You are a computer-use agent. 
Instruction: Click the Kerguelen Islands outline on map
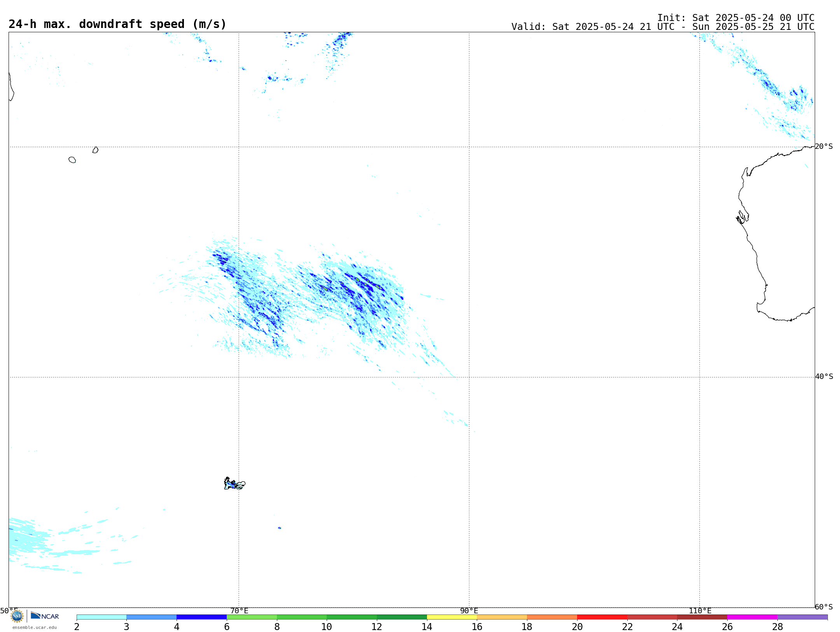pyautogui.click(x=234, y=484)
